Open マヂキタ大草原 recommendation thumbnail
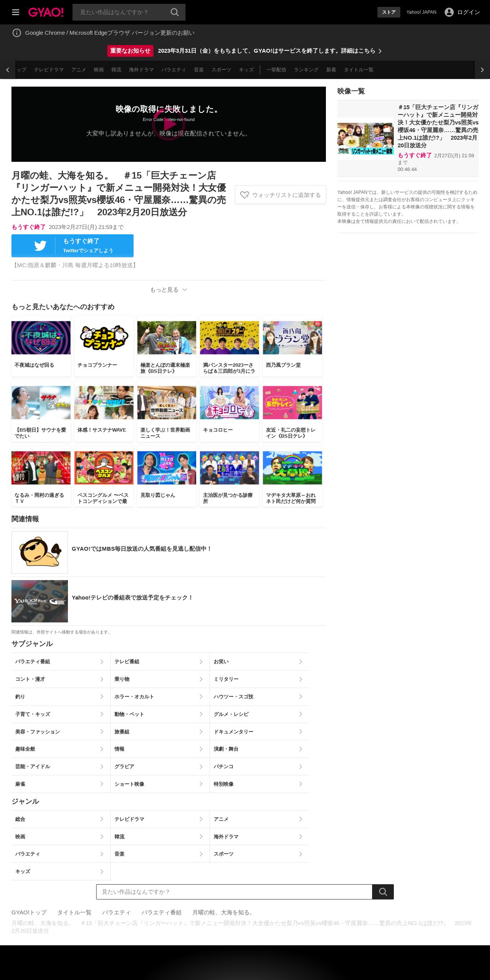This screenshot has height=980, width=490. (292, 468)
